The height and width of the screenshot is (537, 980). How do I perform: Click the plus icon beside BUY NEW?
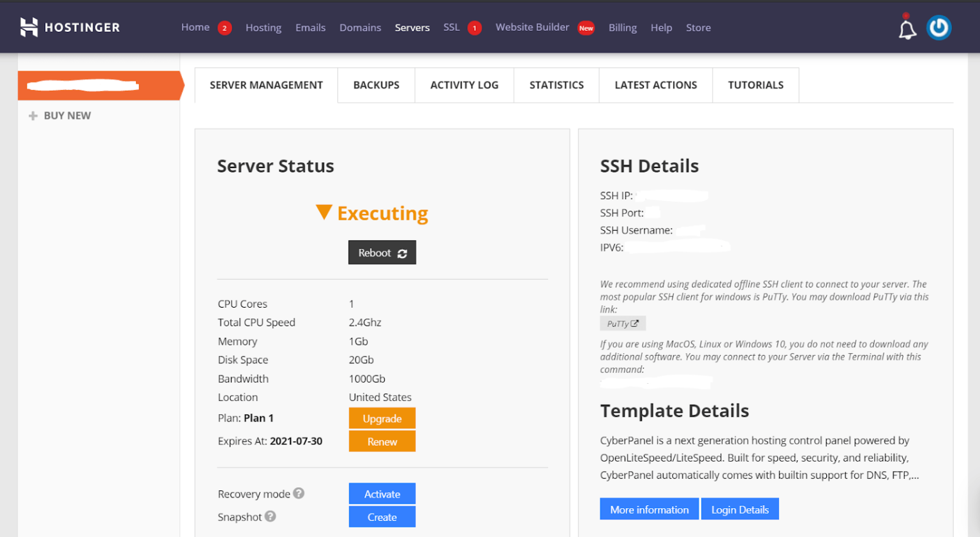[x=31, y=116]
